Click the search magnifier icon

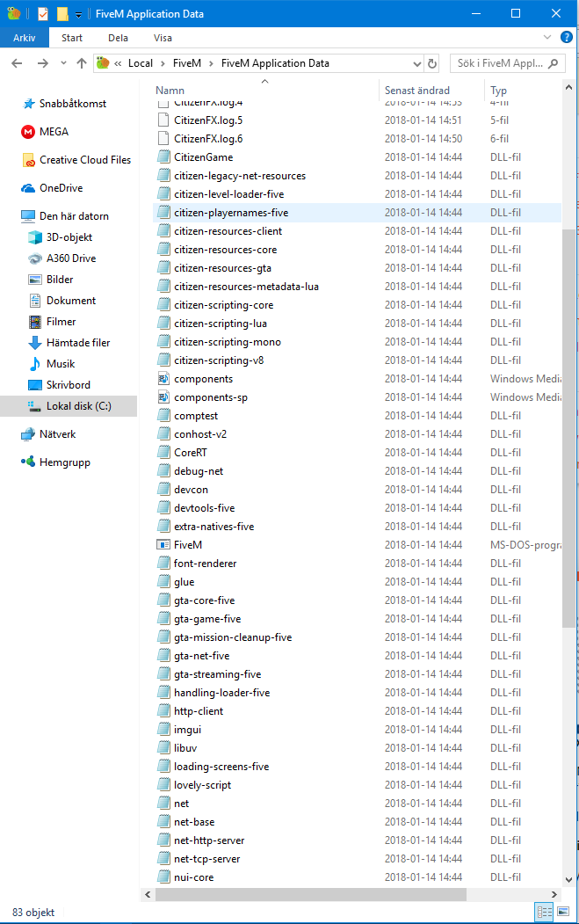[554, 63]
